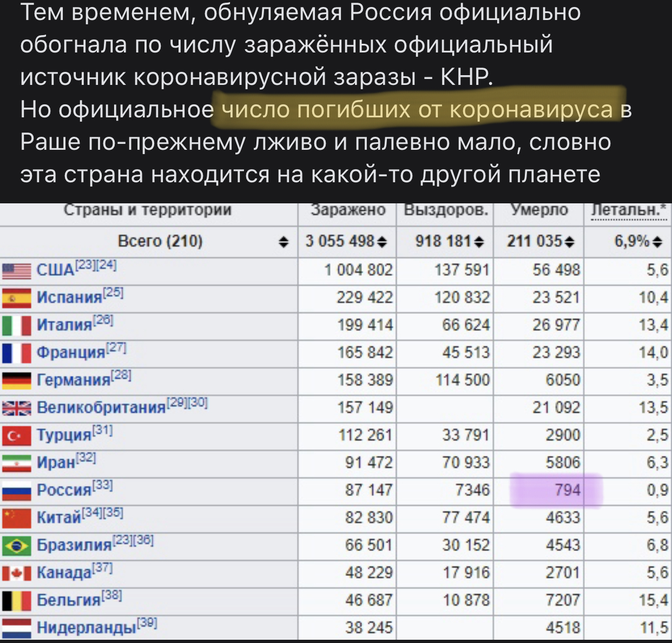Sort by the Умерло total sort arrows

(569, 242)
